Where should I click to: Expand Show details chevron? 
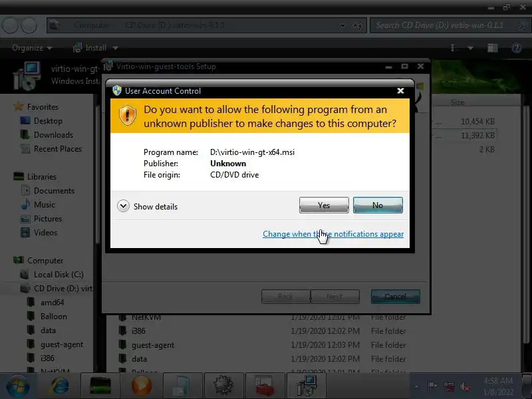[x=123, y=206]
